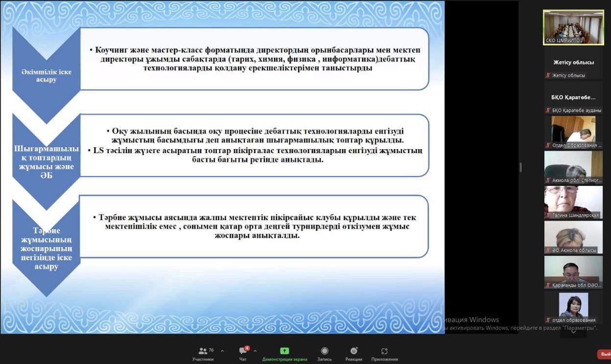
Task: Click muted mic icon beside БҚО Қаратөбе ауданы
Action: [548, 111]
